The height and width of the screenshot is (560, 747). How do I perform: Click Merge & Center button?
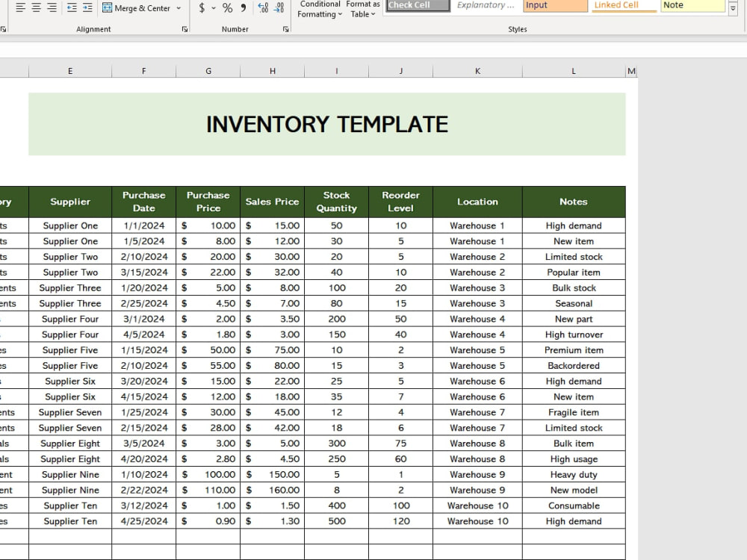pos(137,8)
